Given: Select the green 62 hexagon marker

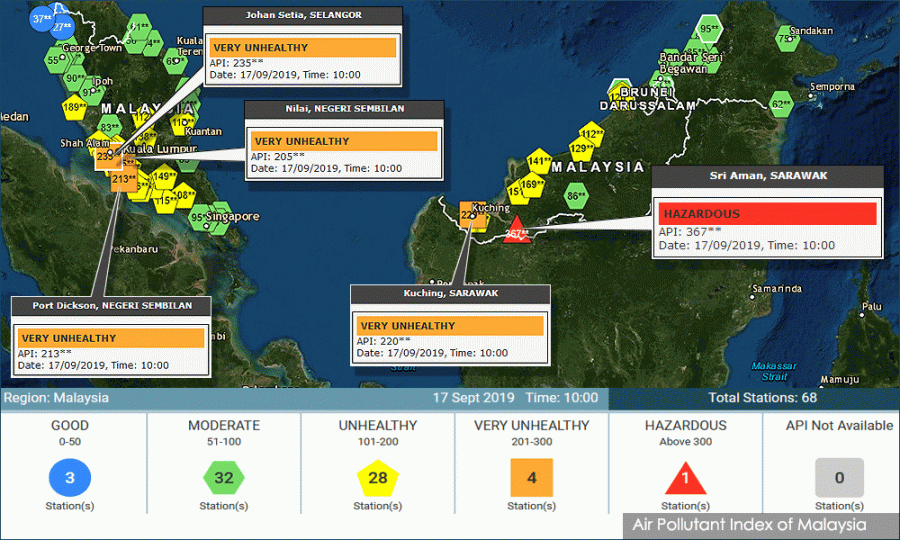Looking at the screenshot, I should [x=781, y=104].
